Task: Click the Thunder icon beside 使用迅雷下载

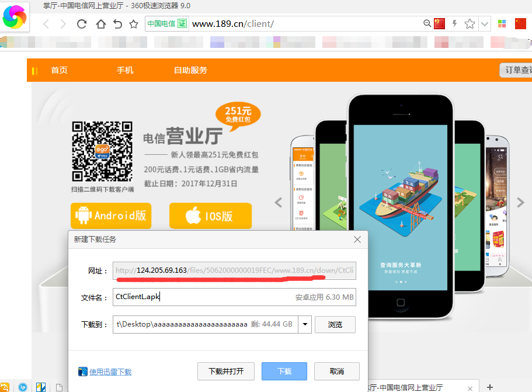Action: pos(82,372)
